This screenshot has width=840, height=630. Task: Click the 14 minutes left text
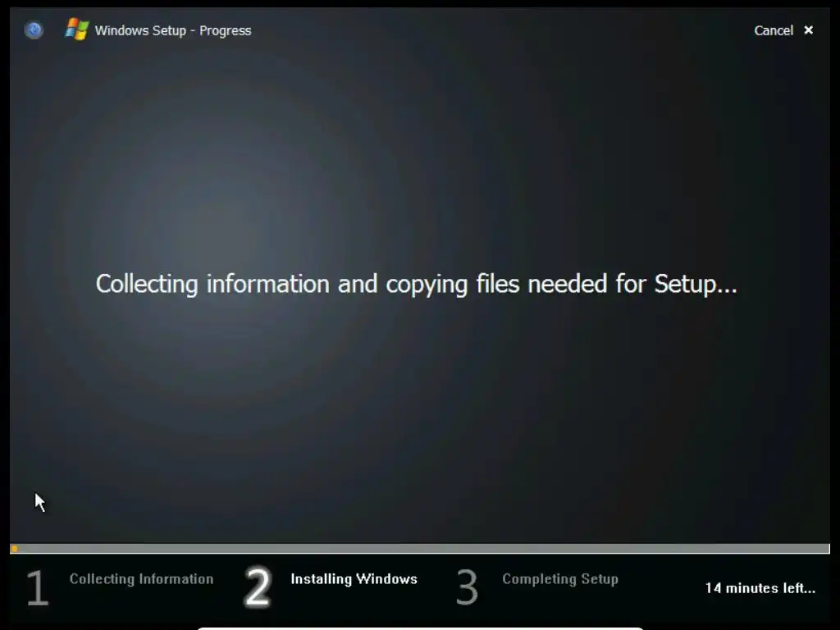760,588
